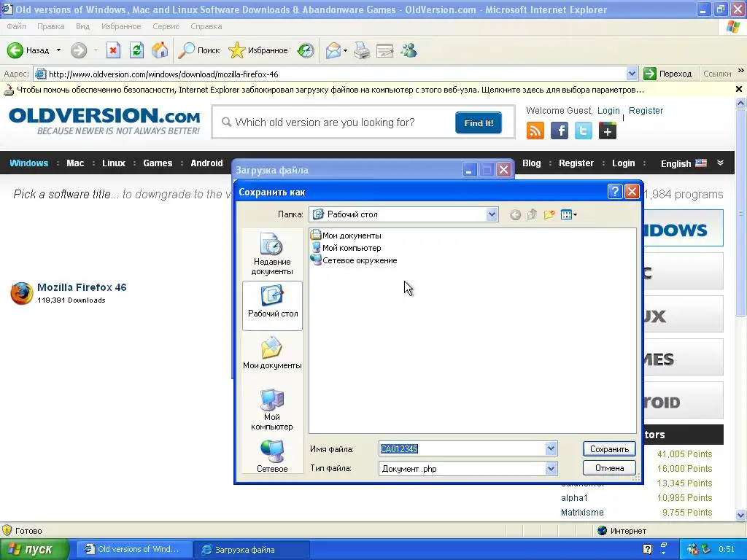Select Сетевое окружение in the file list
The width and height of the screenshot is (747, 560).
coord(354,260)
